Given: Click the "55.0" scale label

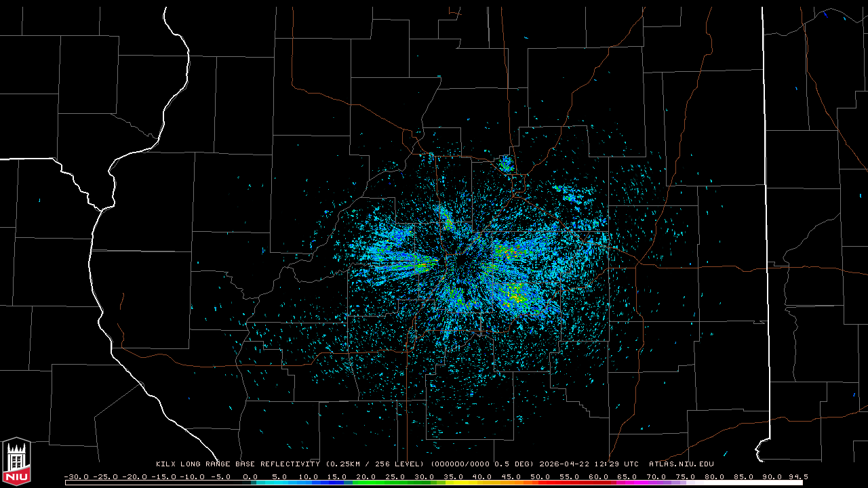Looking at the screenshot, I should [570, 476].
